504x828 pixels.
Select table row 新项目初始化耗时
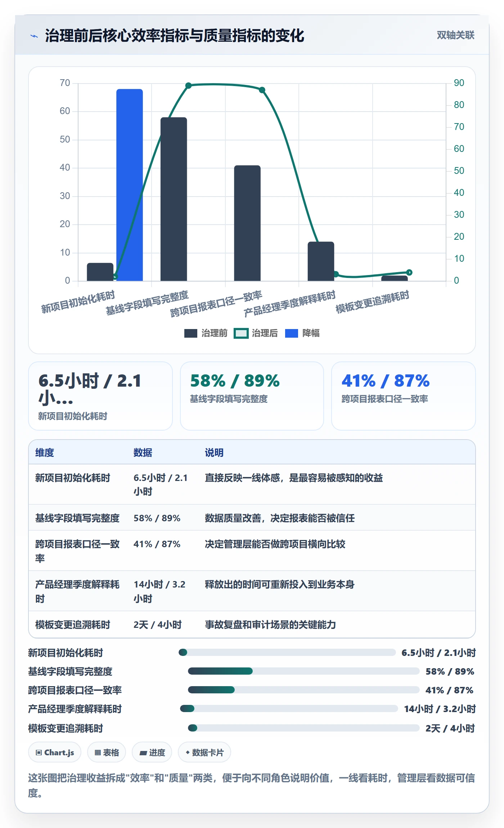pyautogui.click(x=252, y=484)
